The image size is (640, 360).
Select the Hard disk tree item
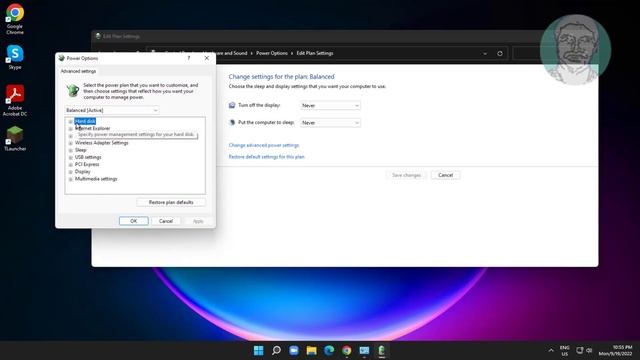coord(85,121)
